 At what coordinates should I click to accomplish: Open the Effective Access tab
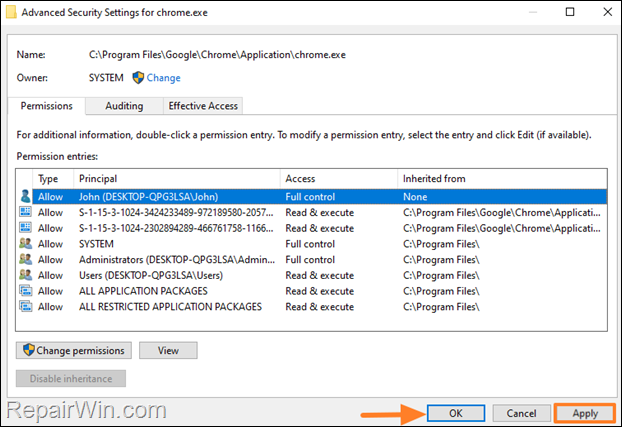(x=203, y=106)
